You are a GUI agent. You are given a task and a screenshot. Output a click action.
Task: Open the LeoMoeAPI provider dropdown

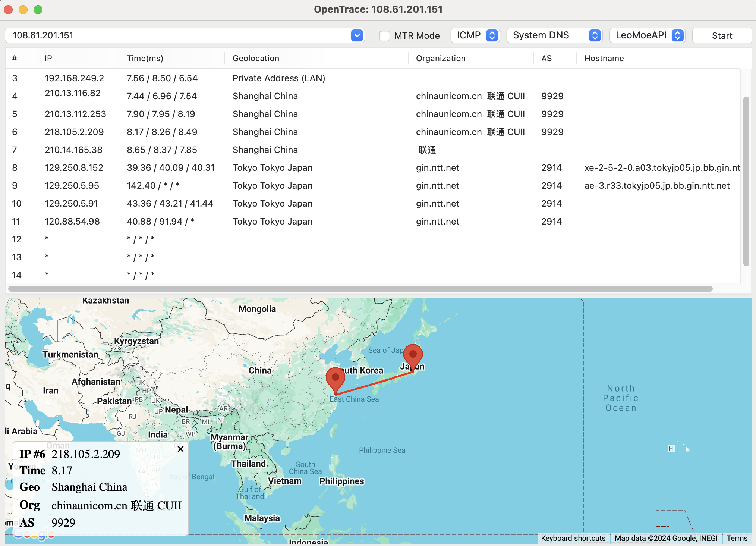click(x=648, y=35)
